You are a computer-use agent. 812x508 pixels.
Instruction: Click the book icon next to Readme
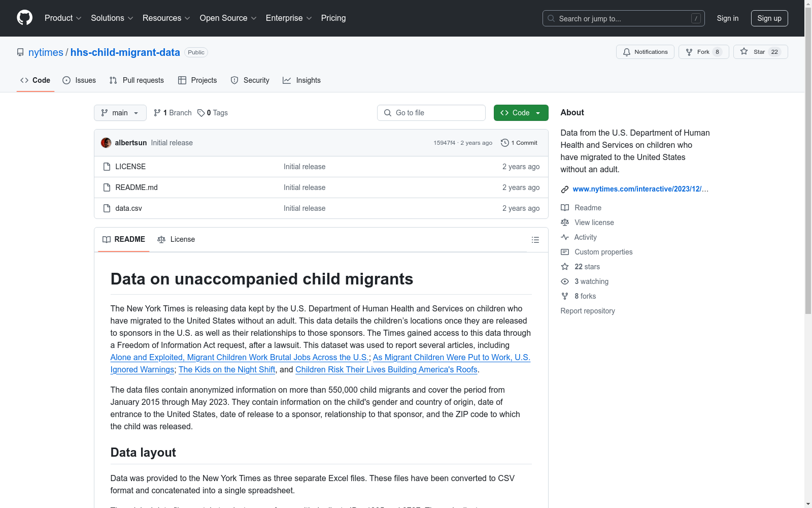[x=565, y=208]
